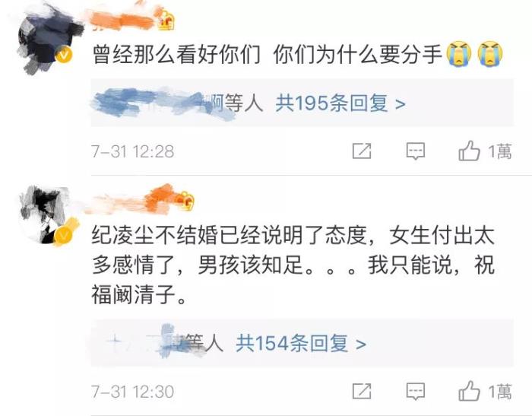Tap the crown badge beside the second username
This screenshot has height=416, width=532.
coord(185,200)
